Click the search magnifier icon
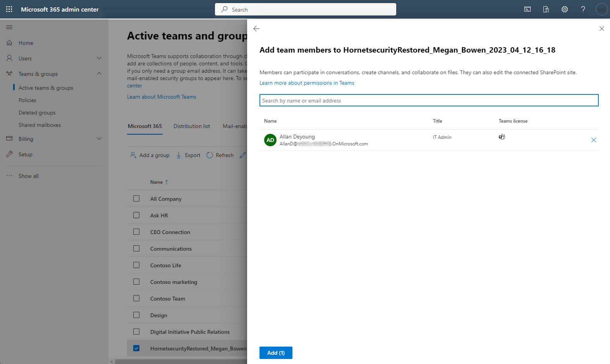The image size is (610, 364). [x=224, y=9]
